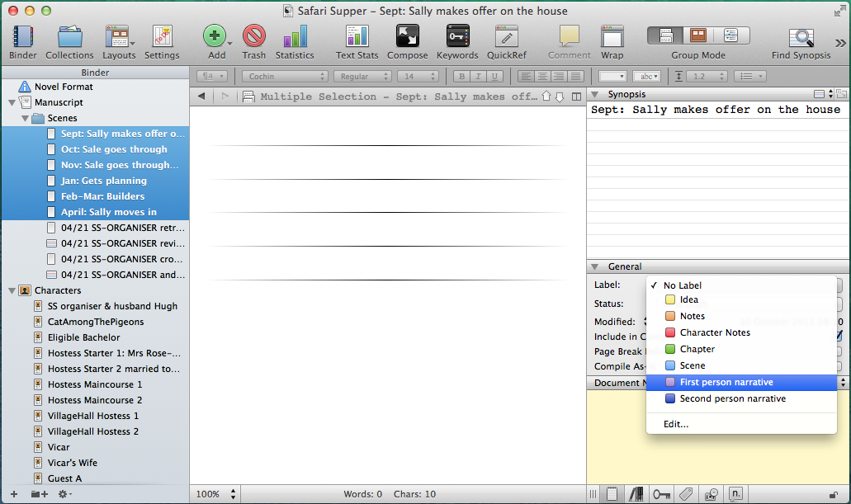Select the Character Notes label
Image resolution: width=851 pixels, height=504 pixels.
tap(741, 332)
